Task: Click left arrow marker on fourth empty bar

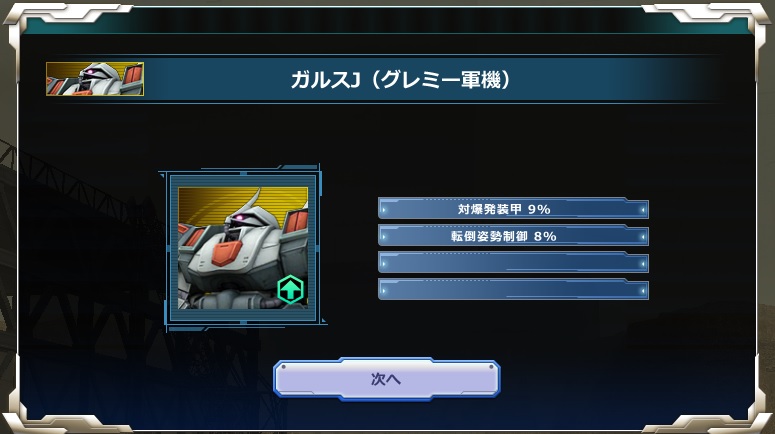Action: point(385,291)
